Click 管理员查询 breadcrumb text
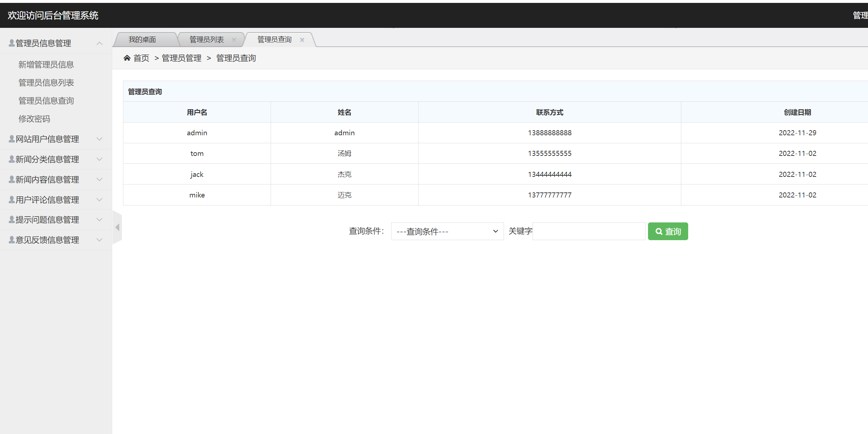 [x=236, y=58]
